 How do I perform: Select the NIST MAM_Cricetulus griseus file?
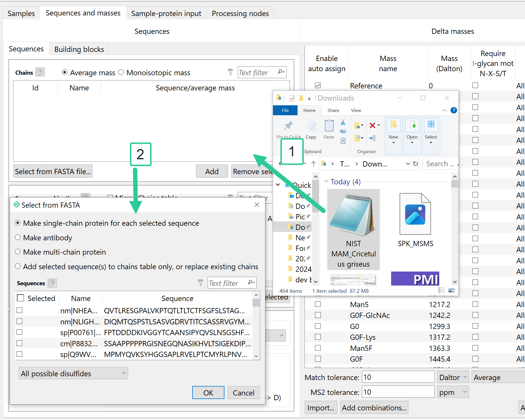tap(353, 230)
